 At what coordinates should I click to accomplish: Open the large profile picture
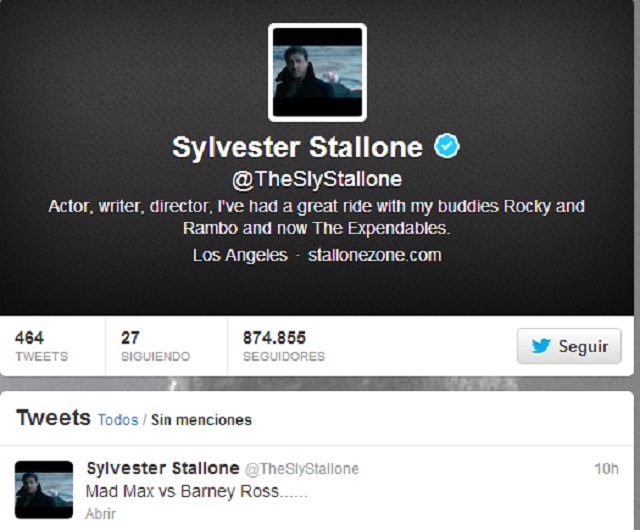tap(317, 73)
